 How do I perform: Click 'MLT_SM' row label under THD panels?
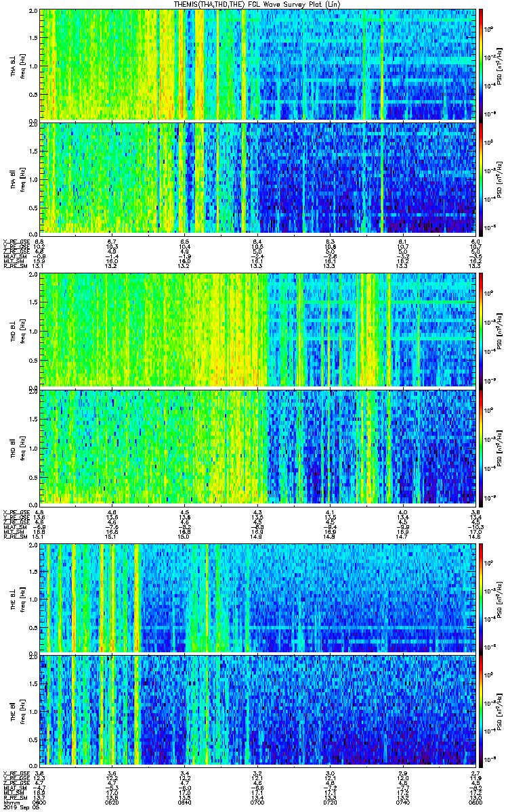(x=13, y=531)
